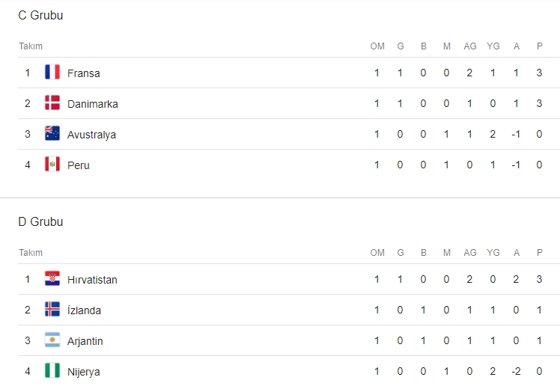
Task: Click the C Grubu heading
Action: [40, 15]
